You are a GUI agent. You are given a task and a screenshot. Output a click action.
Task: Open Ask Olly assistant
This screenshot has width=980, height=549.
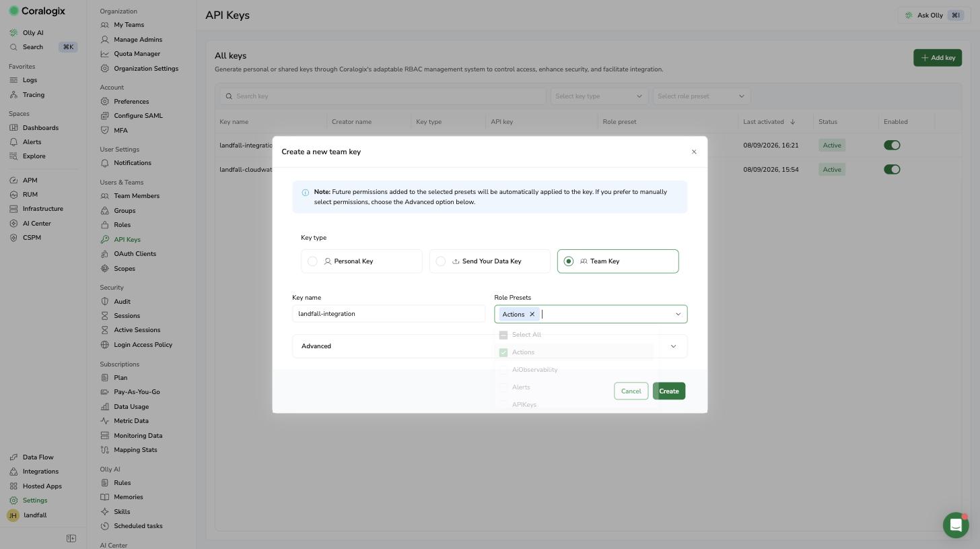tap(935, 15)
